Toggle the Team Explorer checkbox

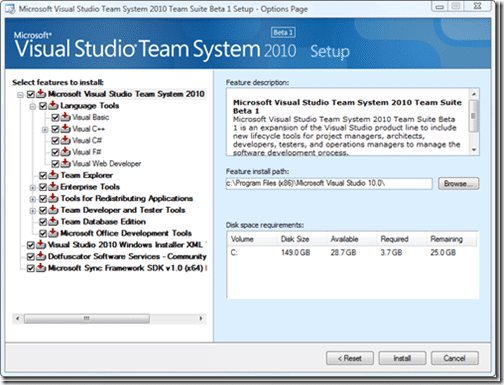[x=43, y=175]
